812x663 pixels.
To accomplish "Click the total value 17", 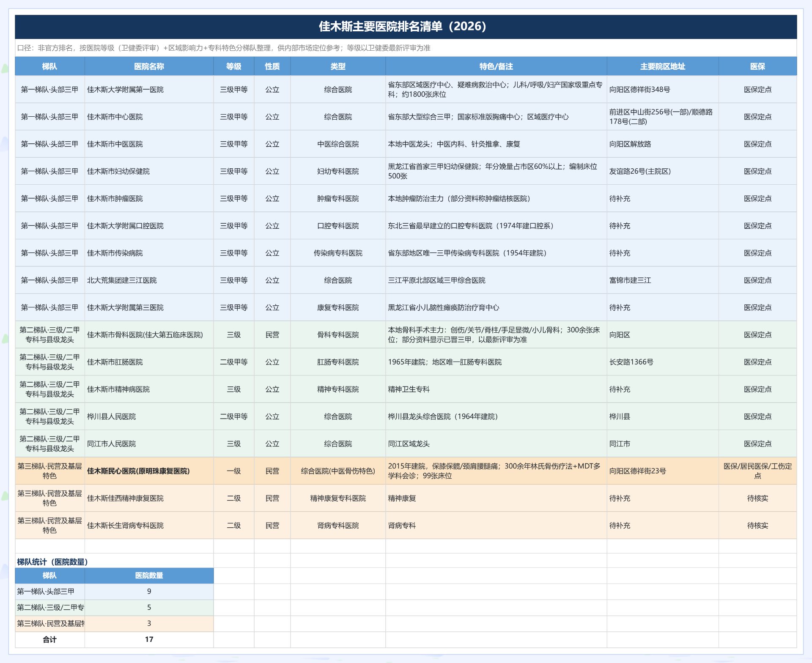I will pos(149,639).
